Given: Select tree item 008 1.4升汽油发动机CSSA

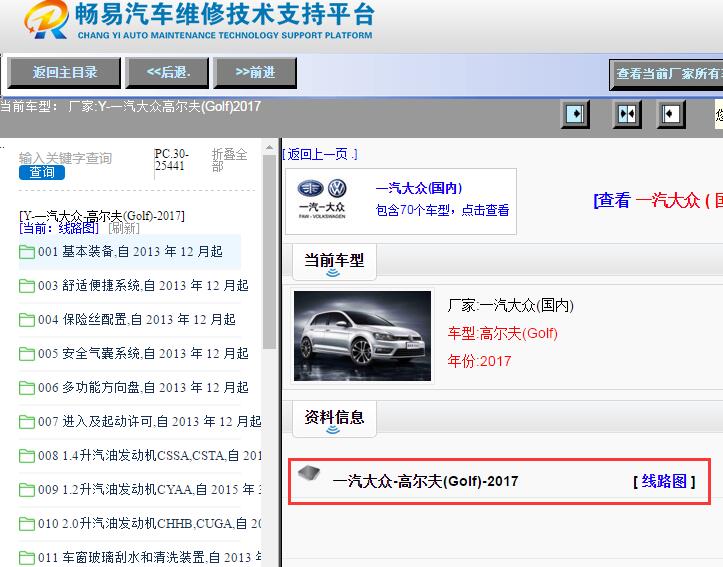Looking at the screenshot, I should click(x=149, y=455).
